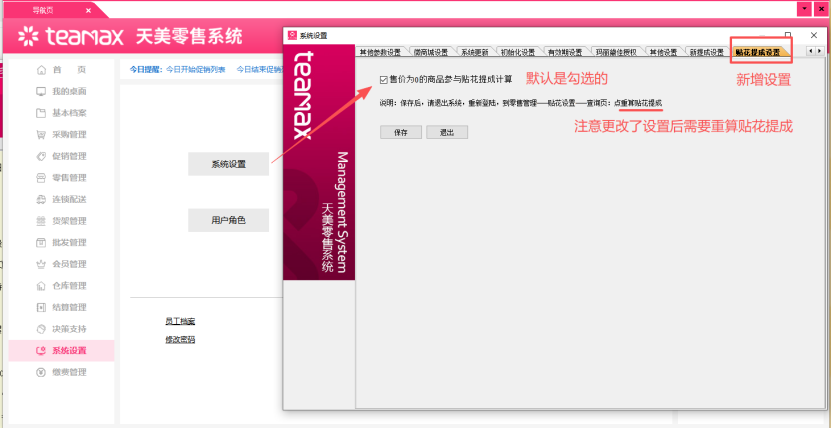Open dropdown arrow at top-right corner

[x=805, y=9]
